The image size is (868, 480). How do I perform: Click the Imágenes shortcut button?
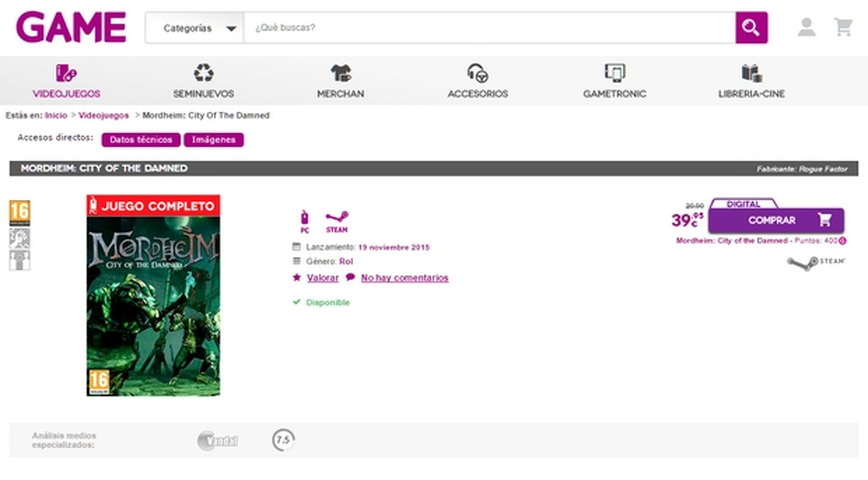coord(214,140)
